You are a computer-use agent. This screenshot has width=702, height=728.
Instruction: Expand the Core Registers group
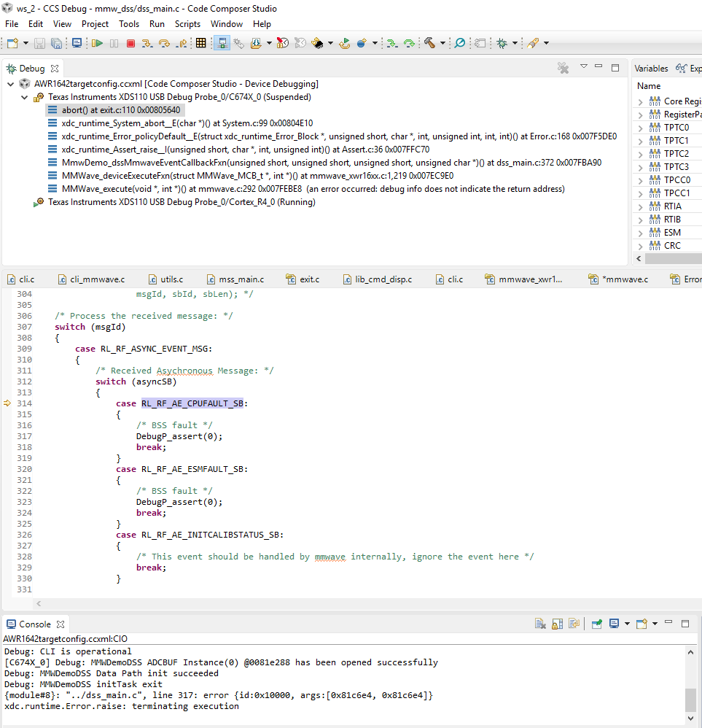[x=640, y=101]
